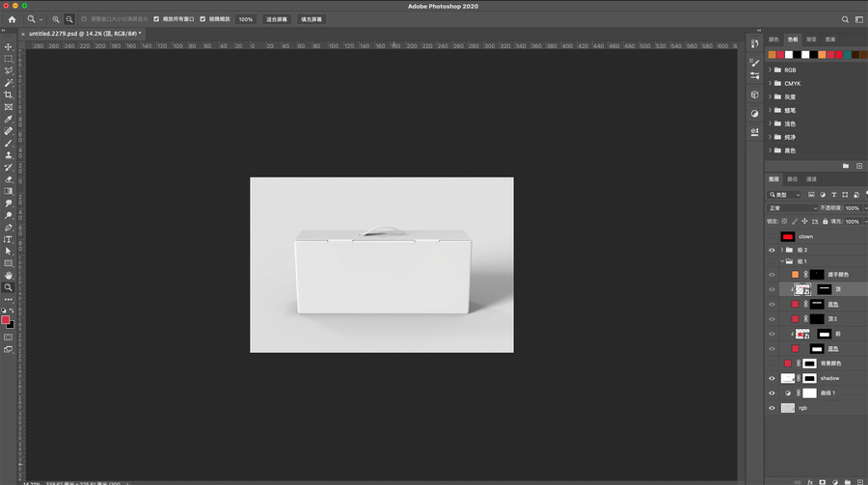
Task: Lock layer position with move-lock icon
Action: click(805, 222)
